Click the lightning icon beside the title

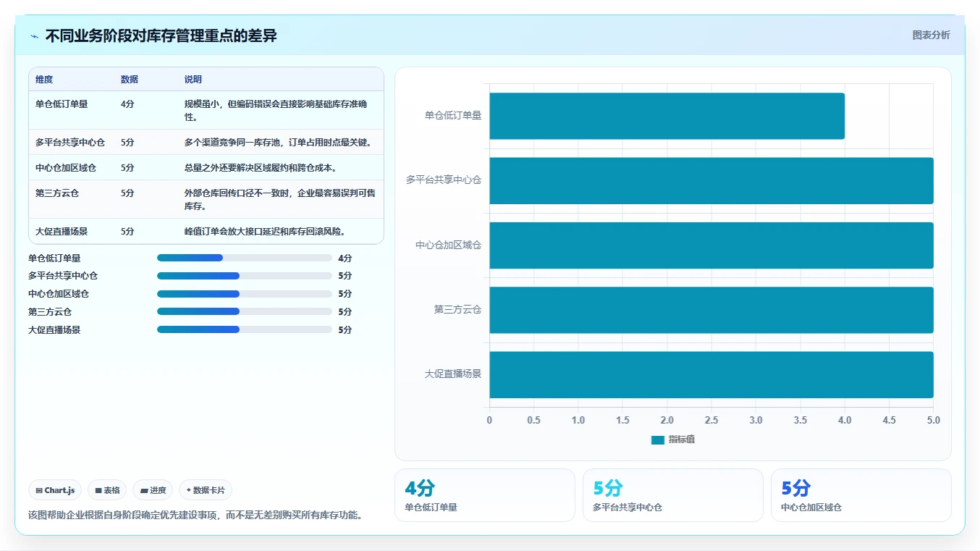pos(35,36)
